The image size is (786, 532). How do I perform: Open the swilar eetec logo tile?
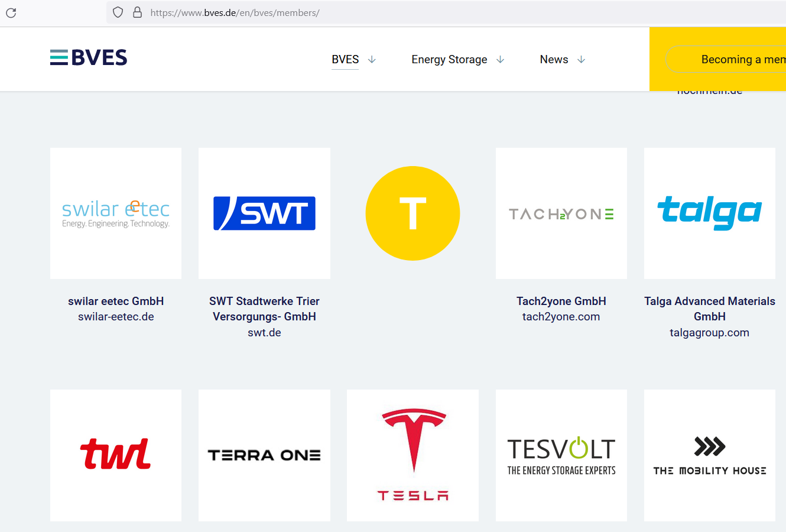coord(116,213)
